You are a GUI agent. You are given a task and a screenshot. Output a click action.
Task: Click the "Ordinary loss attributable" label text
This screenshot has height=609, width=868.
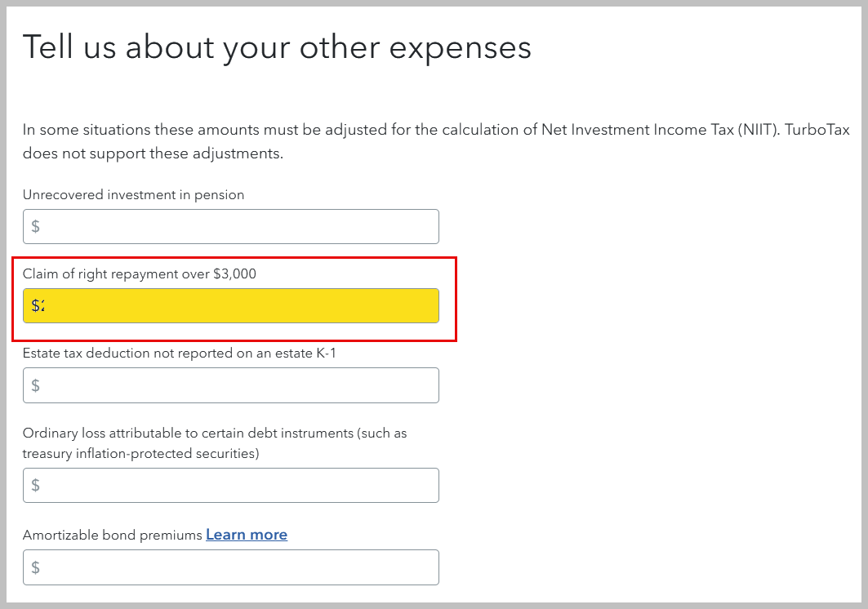tap(214, 433)
